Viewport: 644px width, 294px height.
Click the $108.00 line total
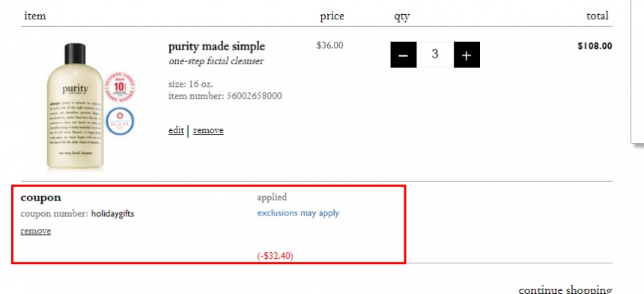[x=595, y=46]
